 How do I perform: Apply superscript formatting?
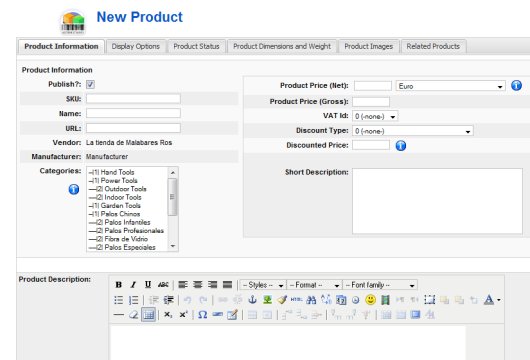point(183,315)
